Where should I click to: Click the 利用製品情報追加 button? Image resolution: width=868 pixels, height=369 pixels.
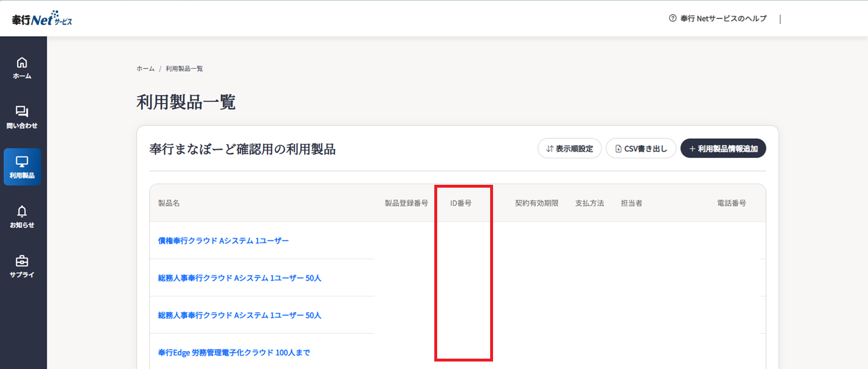coord(723,149)
